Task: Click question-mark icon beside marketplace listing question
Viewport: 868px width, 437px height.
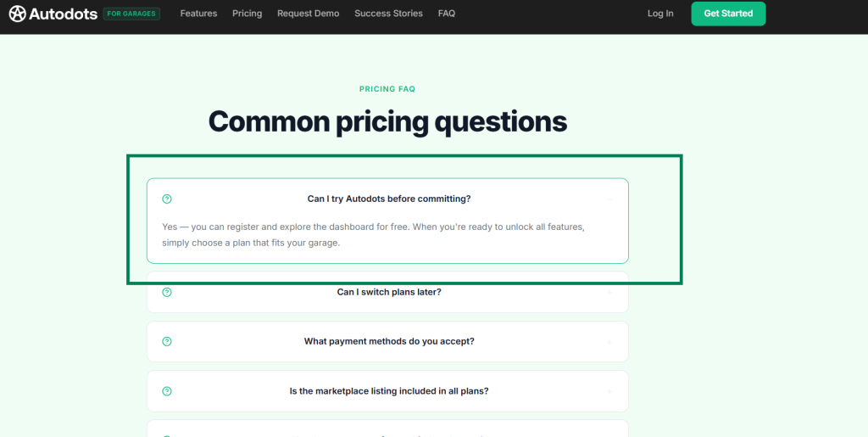Action: tap(167, 391)
